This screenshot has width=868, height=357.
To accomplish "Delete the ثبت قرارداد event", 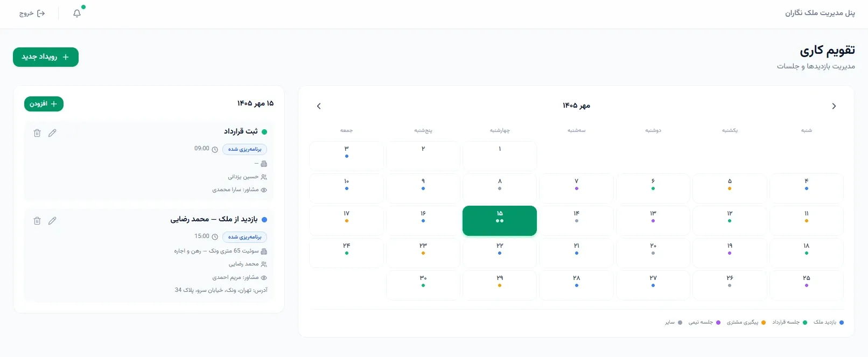I will point(37,133).
